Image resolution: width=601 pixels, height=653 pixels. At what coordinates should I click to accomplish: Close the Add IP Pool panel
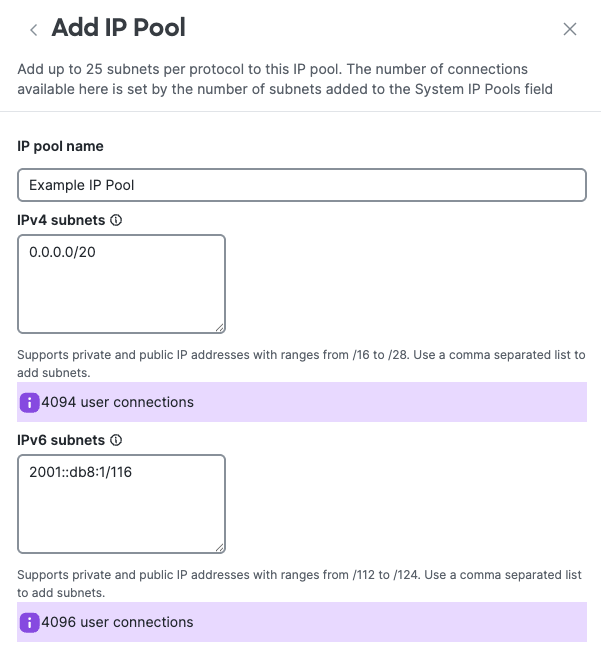(x=570, y=29)
